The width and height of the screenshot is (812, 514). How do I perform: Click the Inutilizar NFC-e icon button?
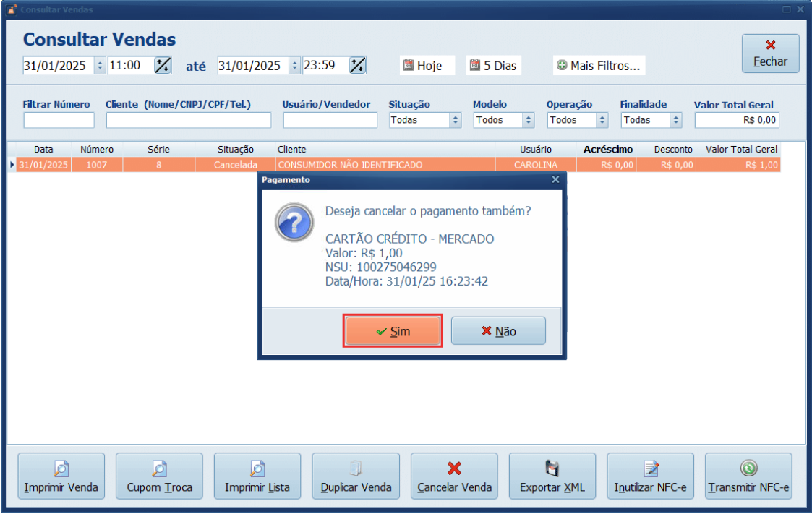(x=650, y=469)
